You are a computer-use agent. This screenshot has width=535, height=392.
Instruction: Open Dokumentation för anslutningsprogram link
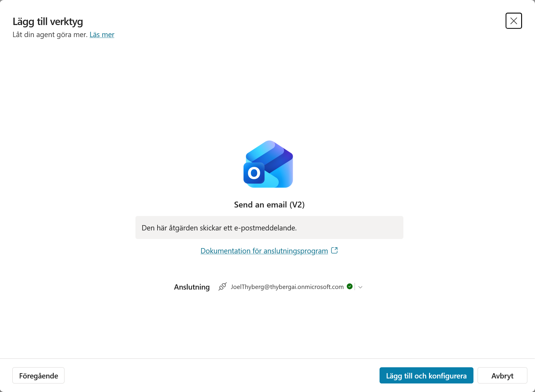tap(264, 251)
